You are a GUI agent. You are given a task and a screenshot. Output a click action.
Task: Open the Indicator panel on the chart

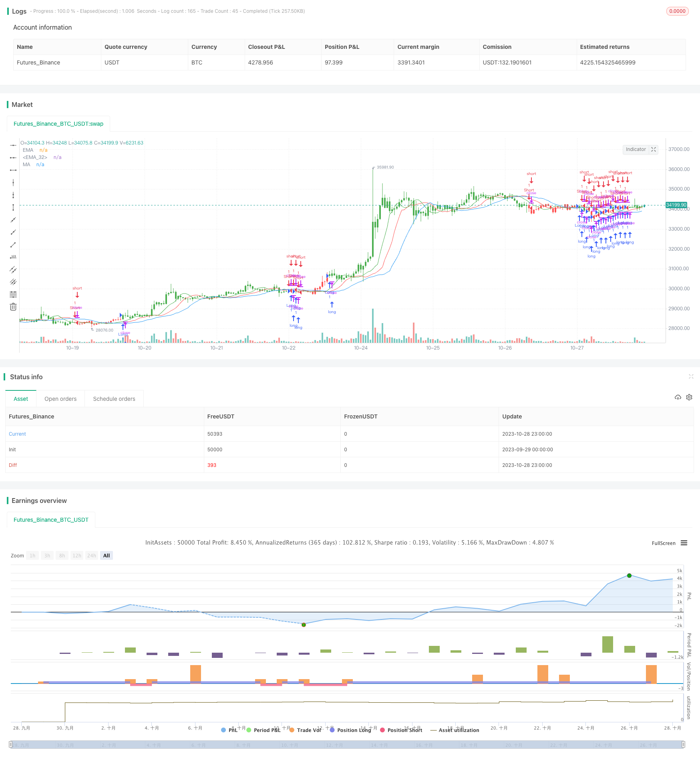[x=636, y=149]
